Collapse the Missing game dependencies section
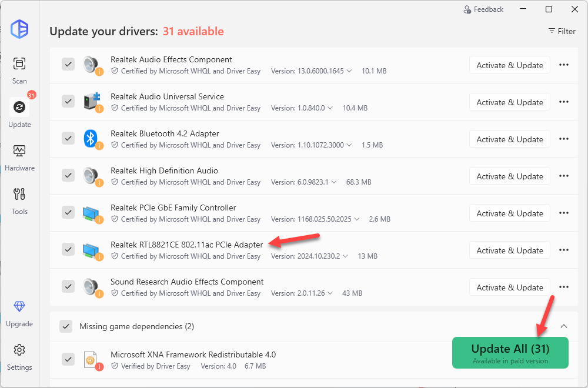This screenshot has width=588, height=388. tap(563, 326)
